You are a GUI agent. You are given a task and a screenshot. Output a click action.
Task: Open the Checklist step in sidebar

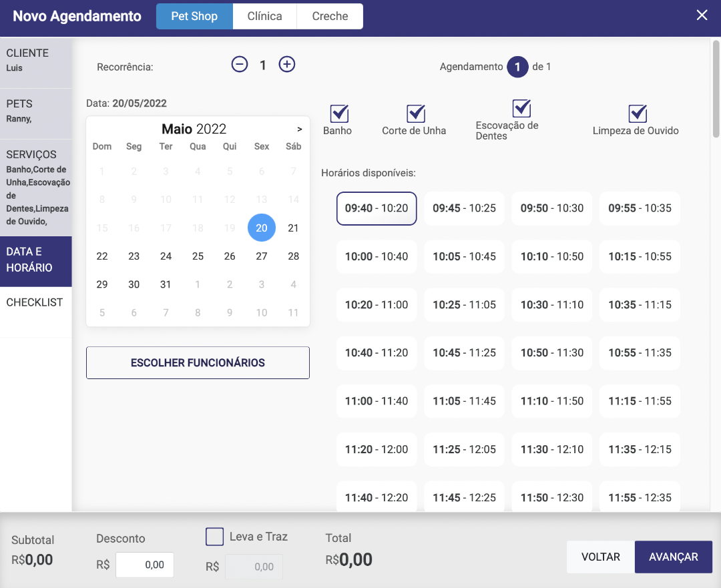(35, 303)
